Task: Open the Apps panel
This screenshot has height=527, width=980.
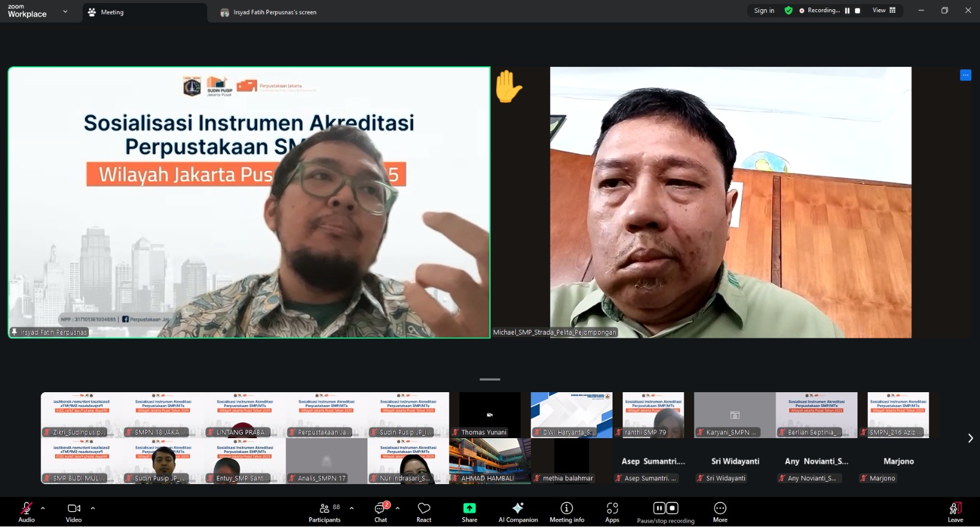Action: (612, 512)
